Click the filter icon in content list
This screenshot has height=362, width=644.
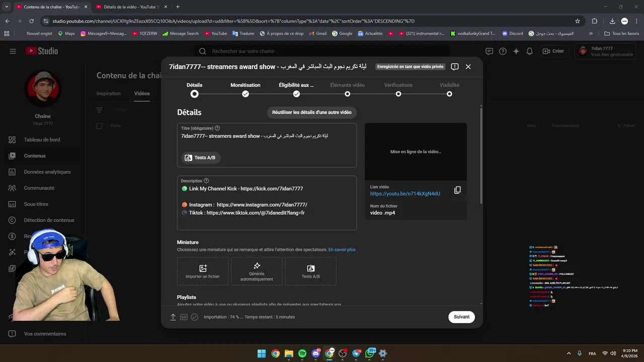click(x=99, y=110)
